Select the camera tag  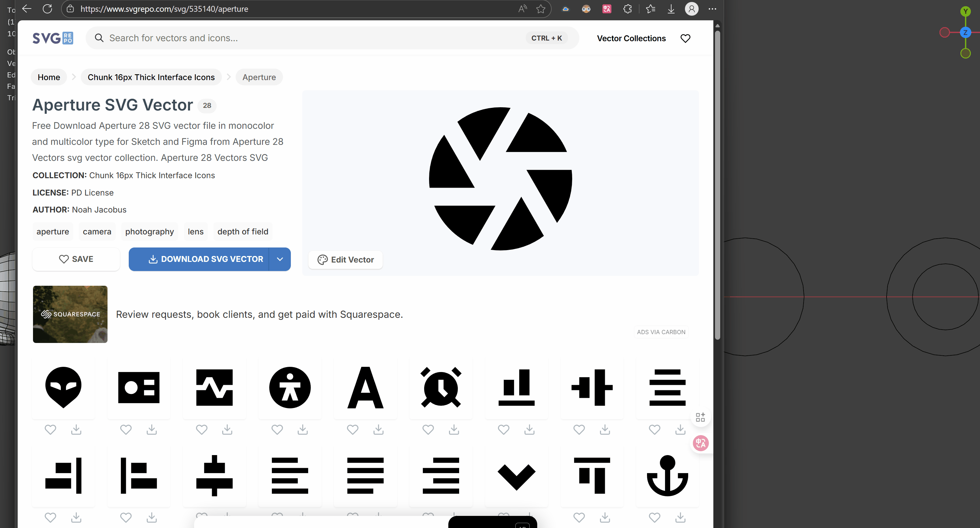(97, 231)
